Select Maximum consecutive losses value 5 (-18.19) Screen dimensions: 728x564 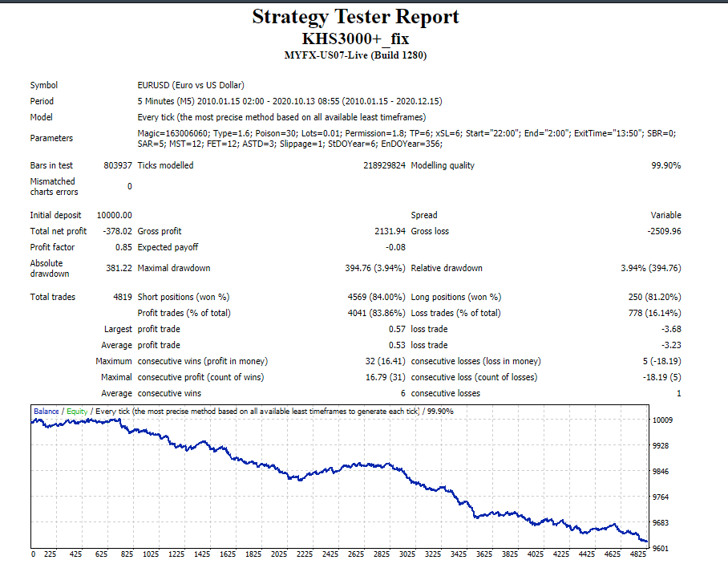662,361
